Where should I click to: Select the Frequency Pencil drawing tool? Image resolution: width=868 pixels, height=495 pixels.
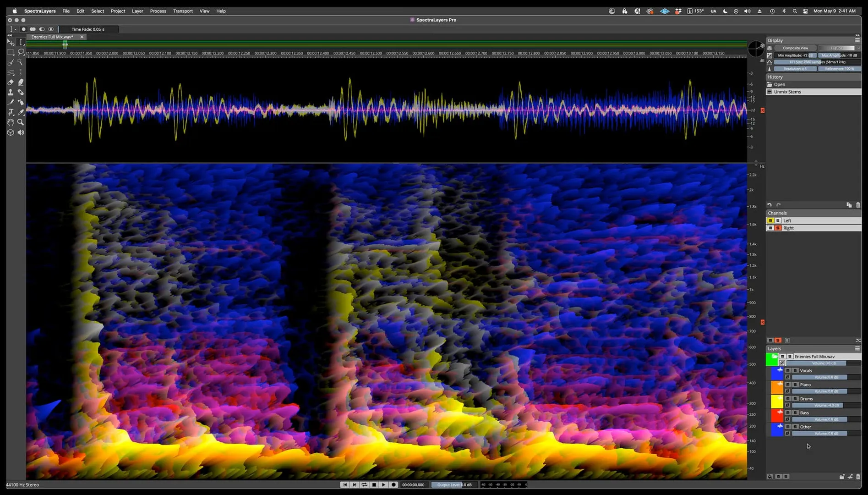[x=11, y=102]
